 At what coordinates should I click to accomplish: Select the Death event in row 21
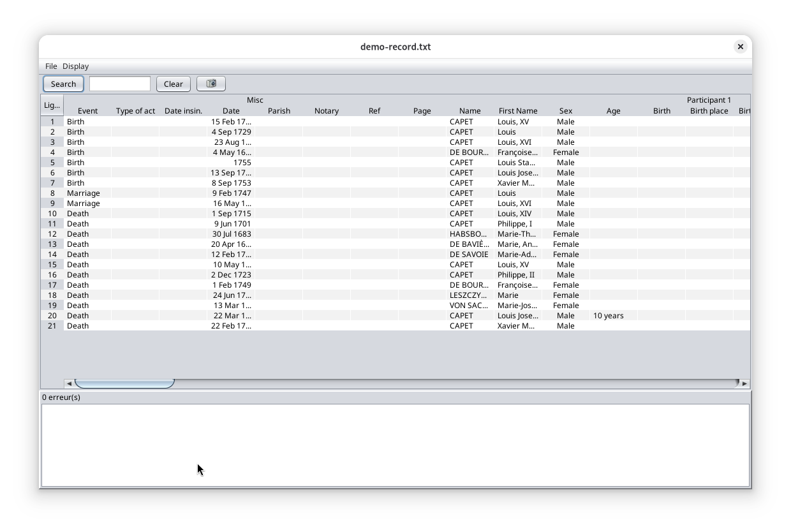(x=87, y=325)
